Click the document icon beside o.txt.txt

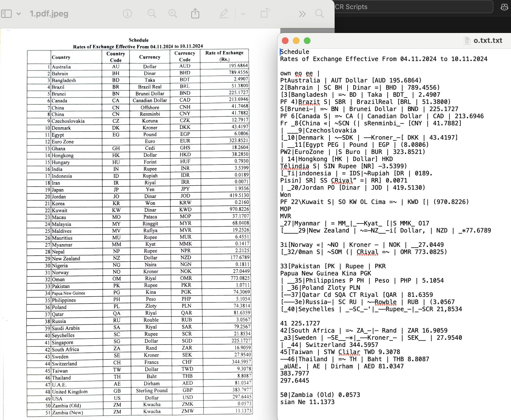point(466,40)
